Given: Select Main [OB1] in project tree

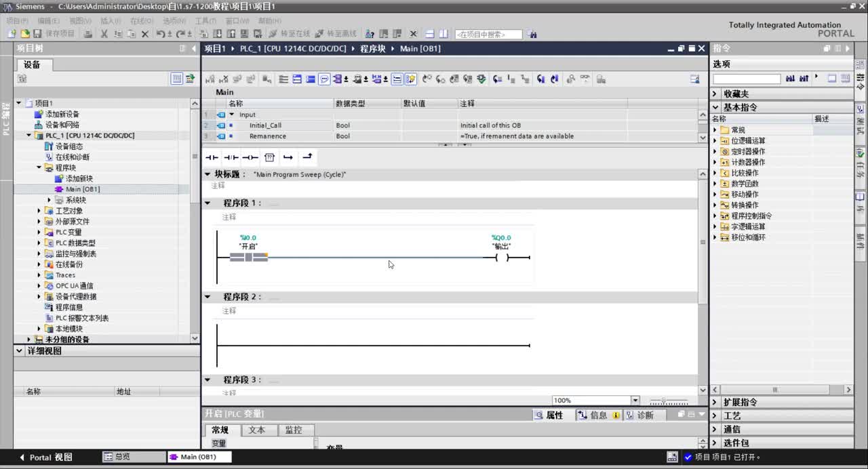Looking at the screenshot, I should (83, 189).
